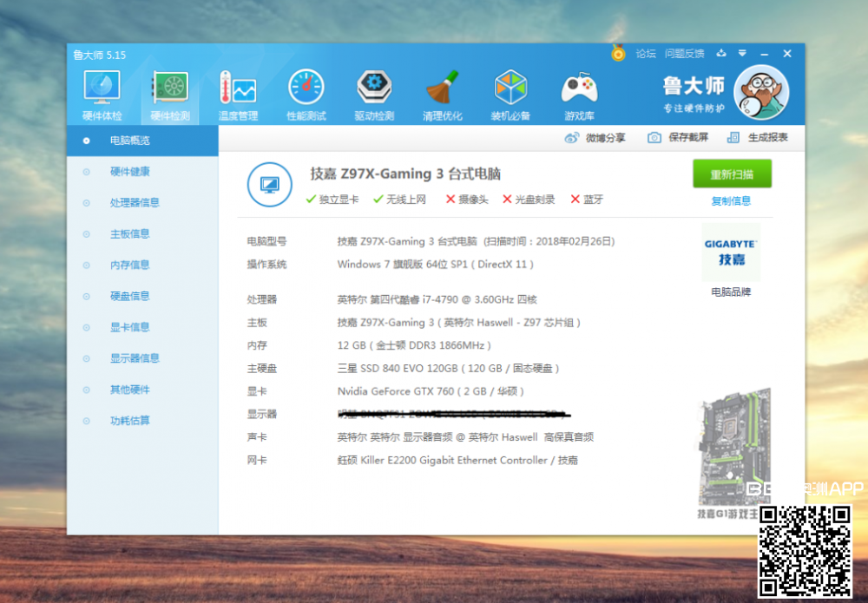The image size is (868, 603).
Task: Click the 保存截屏 camera screenshot button
Action: (x=678, y=137)
